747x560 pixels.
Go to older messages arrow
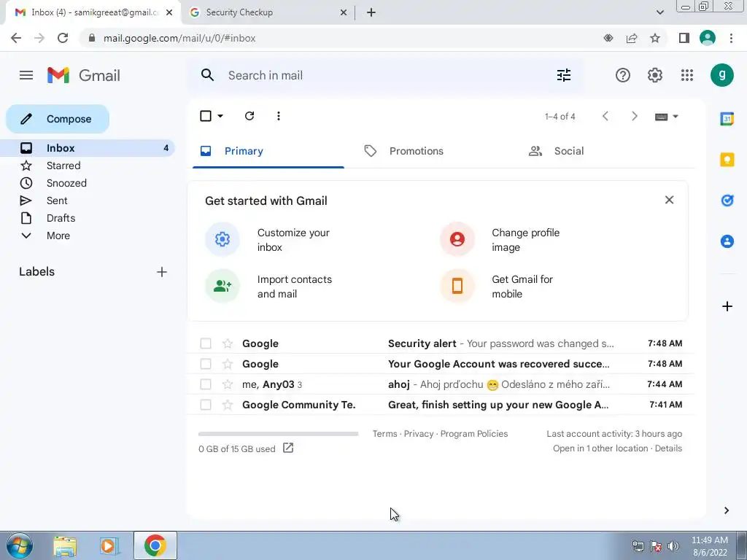634,116
